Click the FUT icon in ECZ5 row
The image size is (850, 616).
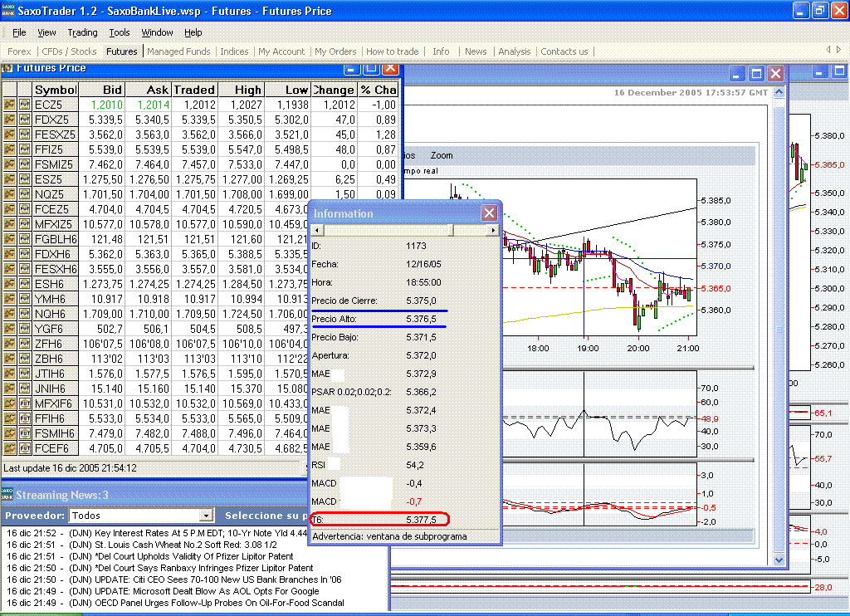[24, 105]
